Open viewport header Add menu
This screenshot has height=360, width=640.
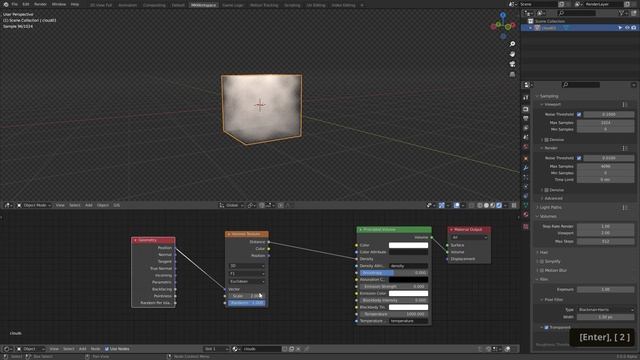tap(89, 205)
